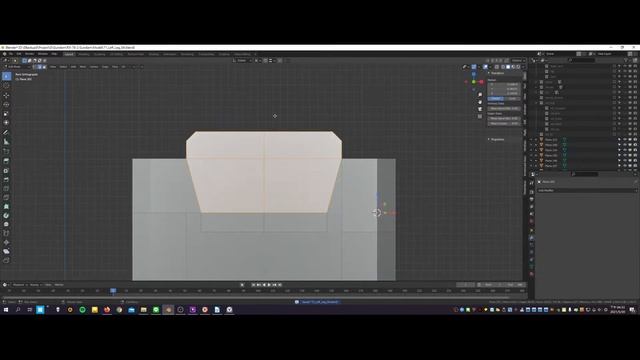Enable vertex select mode
Screen dimensions: 640x360
point(35,67)
